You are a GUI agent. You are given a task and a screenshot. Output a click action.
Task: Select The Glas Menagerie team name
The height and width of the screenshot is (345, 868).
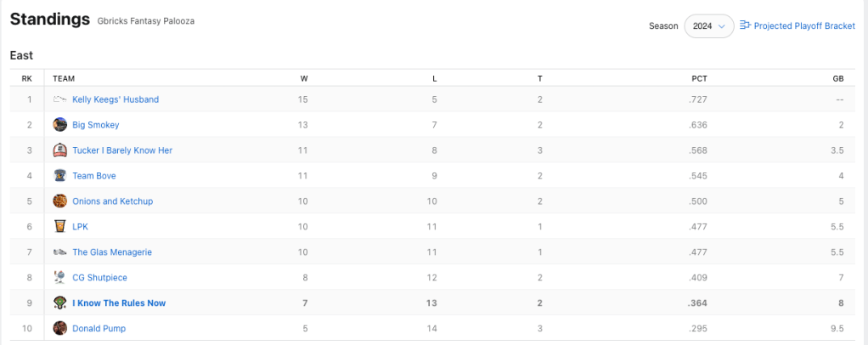[x=111, y=252]
